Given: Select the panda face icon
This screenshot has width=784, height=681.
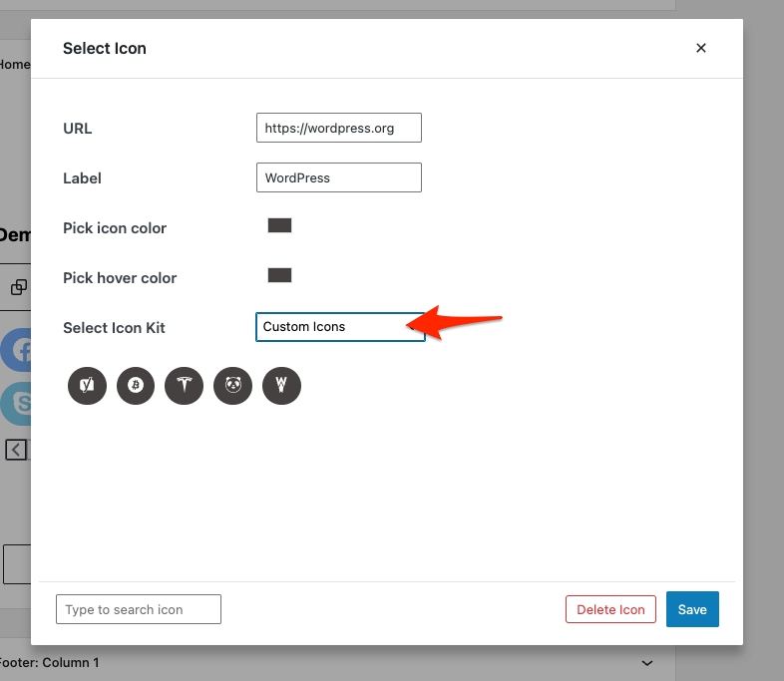Looking at the screenshot, I should pos(233,385).
